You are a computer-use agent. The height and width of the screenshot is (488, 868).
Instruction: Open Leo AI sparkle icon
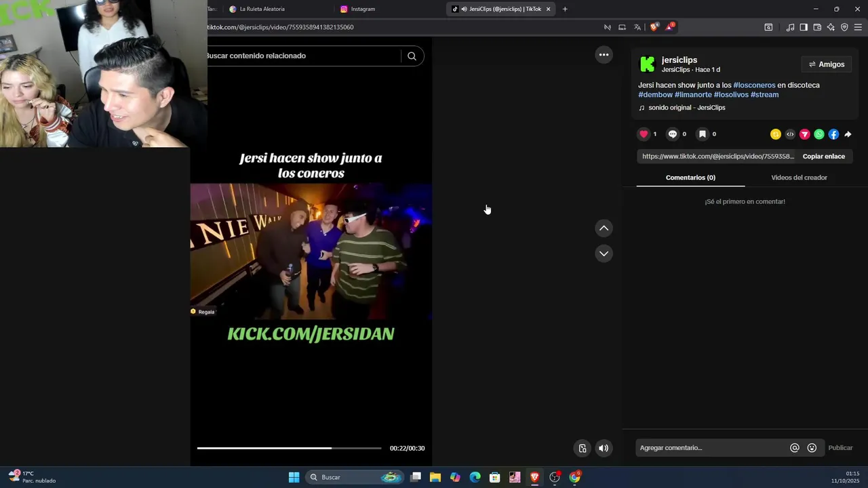831,27
